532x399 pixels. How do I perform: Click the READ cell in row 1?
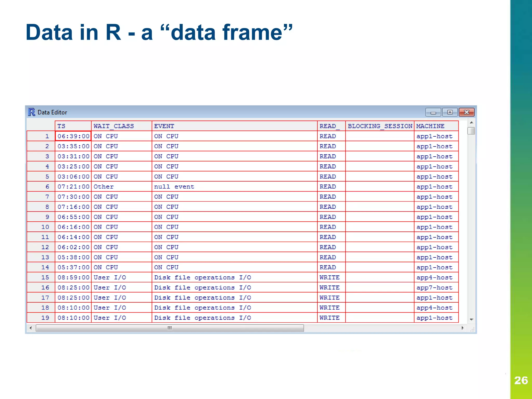(331, 136)
